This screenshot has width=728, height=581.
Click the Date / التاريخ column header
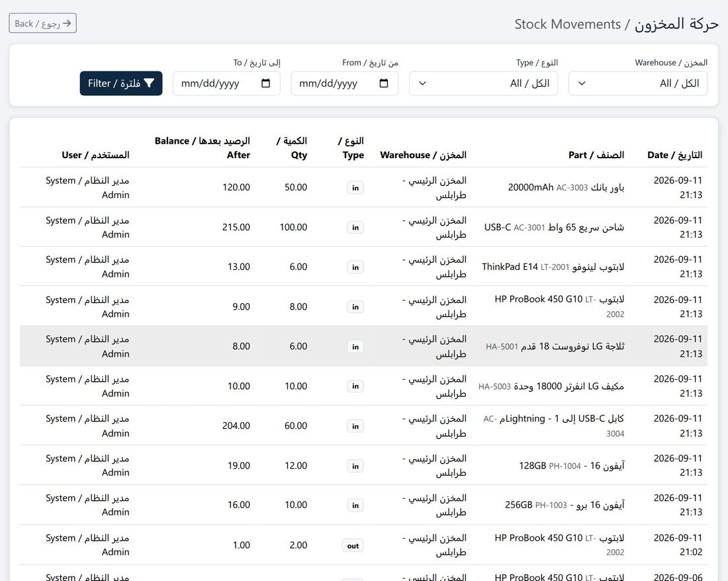[x=674, y=155]
